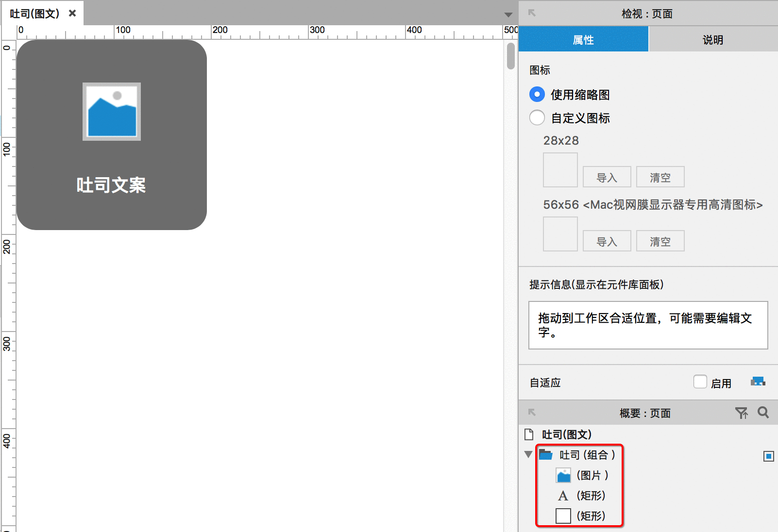The height and width of the screenshot is (532, 778).
Task: Pop out the 概要 outline panel
Action: pos(532,413)
